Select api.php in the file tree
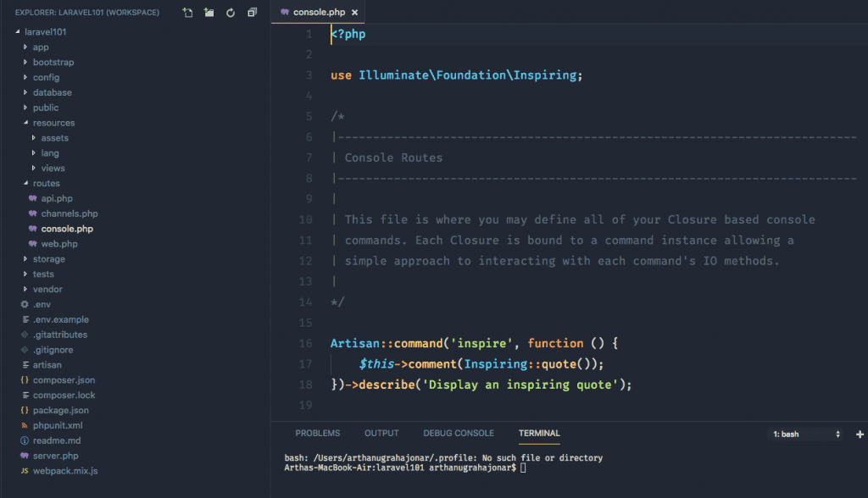Image resolution: width=868 pixels, height=498 pixels. point(56,198)
